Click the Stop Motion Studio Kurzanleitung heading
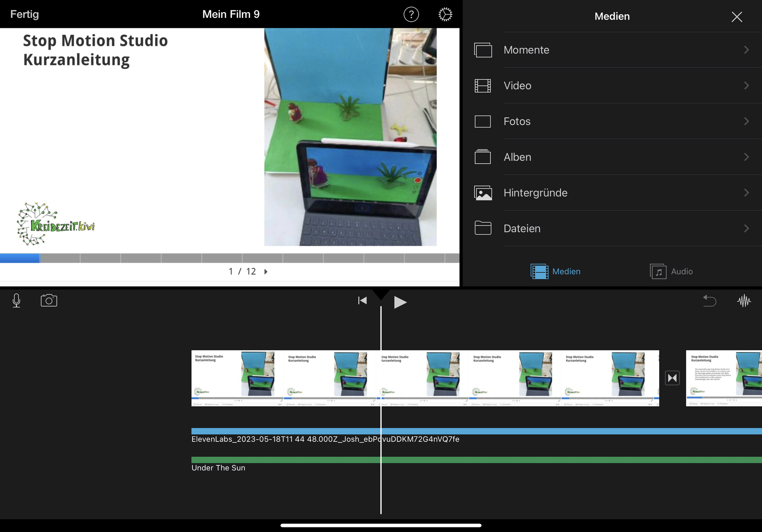 [x=95, y=50]
